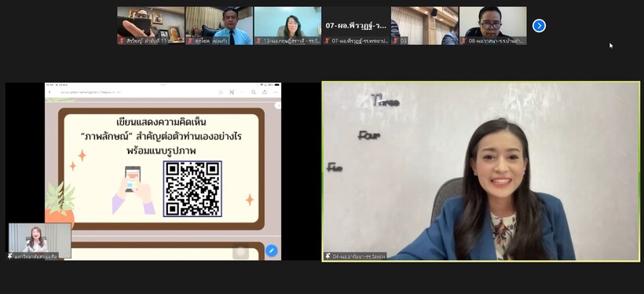Screen dimensions: 644x294
Task: Tap the blue pencil edit button
Action: point(271,251)
